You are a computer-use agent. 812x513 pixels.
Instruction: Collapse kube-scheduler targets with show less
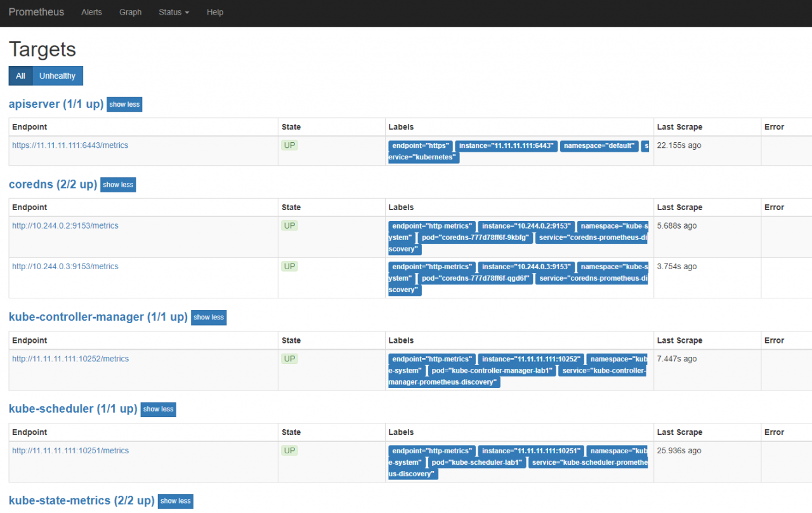tap(158, 410)
